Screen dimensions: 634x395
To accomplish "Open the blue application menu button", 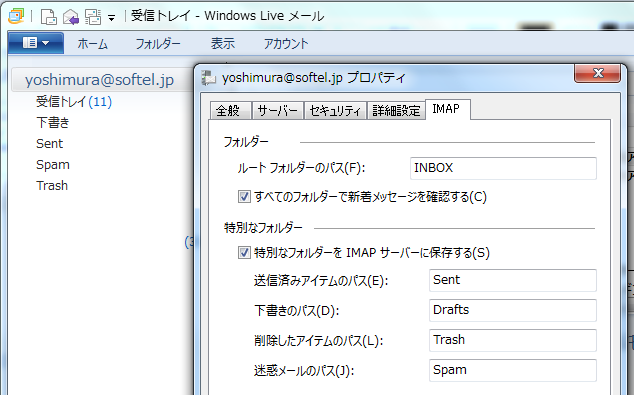I will [36, 43].
